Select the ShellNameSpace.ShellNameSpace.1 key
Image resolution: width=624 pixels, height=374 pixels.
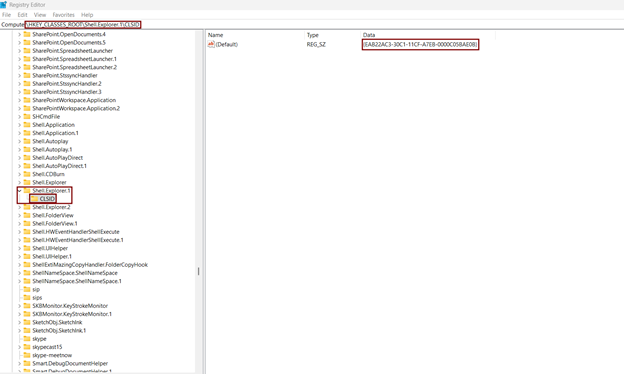pyautogui.click(x=77, y=281)
